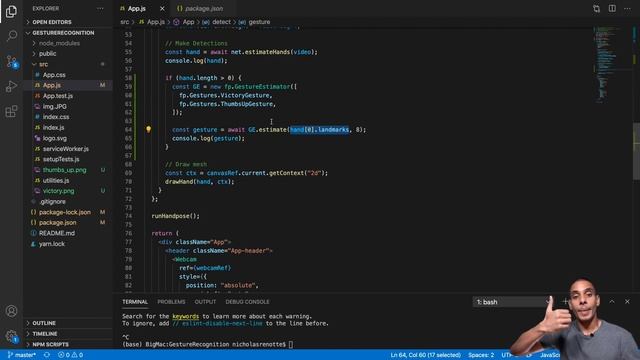Screen dimensions: 640x360
Task: Open .gitignore in the file tree
Action: pyautogui.click(x=53, y=202)
